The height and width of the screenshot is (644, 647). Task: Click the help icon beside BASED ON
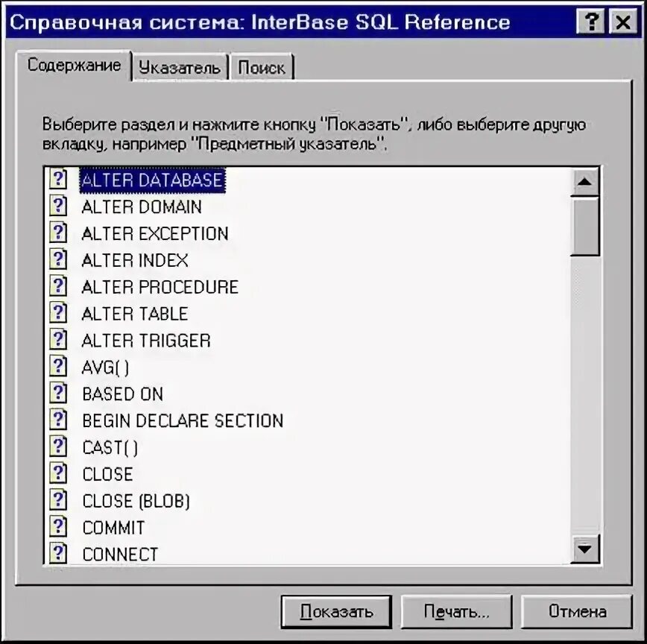(58, 393)
